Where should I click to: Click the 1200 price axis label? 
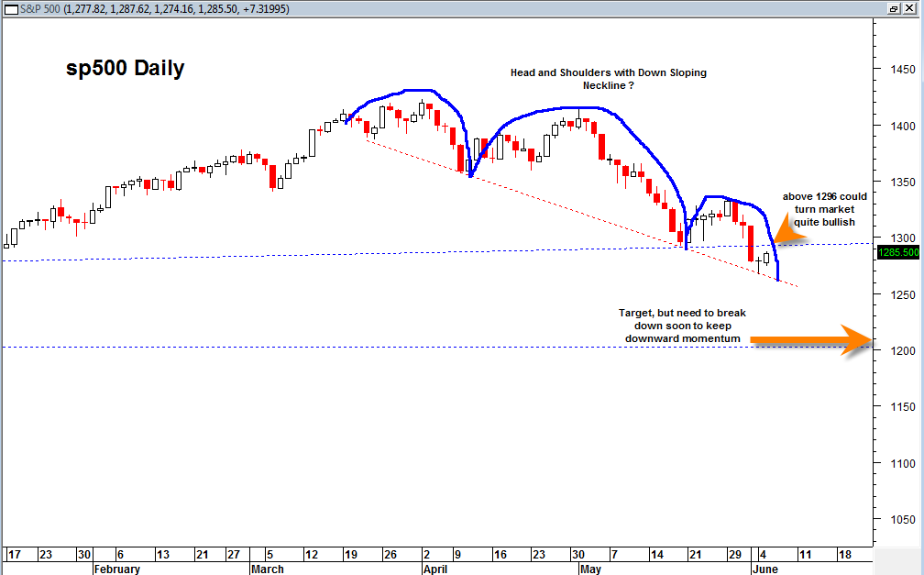point(903,351)
